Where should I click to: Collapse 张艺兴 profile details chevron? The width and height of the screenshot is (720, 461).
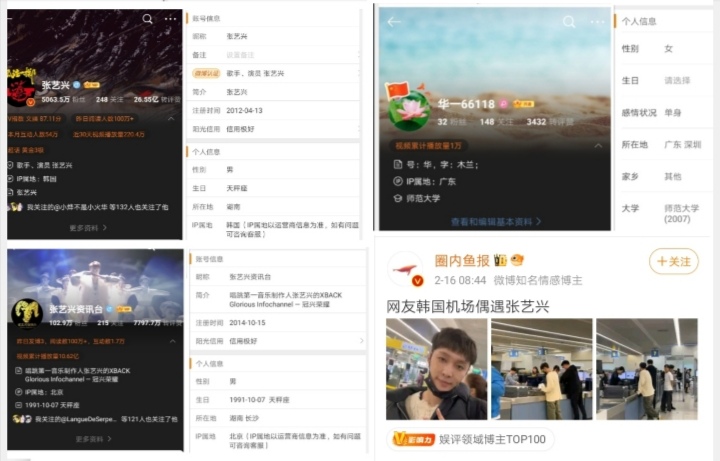click(171, 118)
